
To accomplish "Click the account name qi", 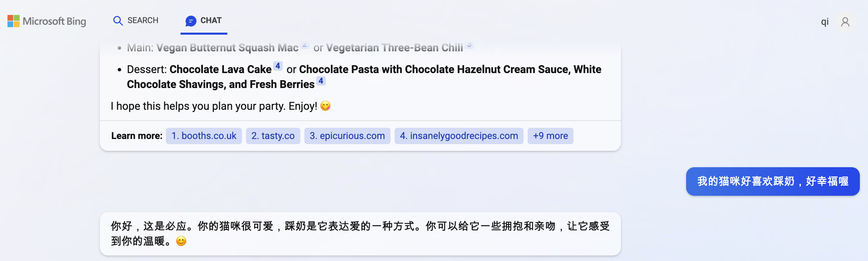I will click(825, 22).
